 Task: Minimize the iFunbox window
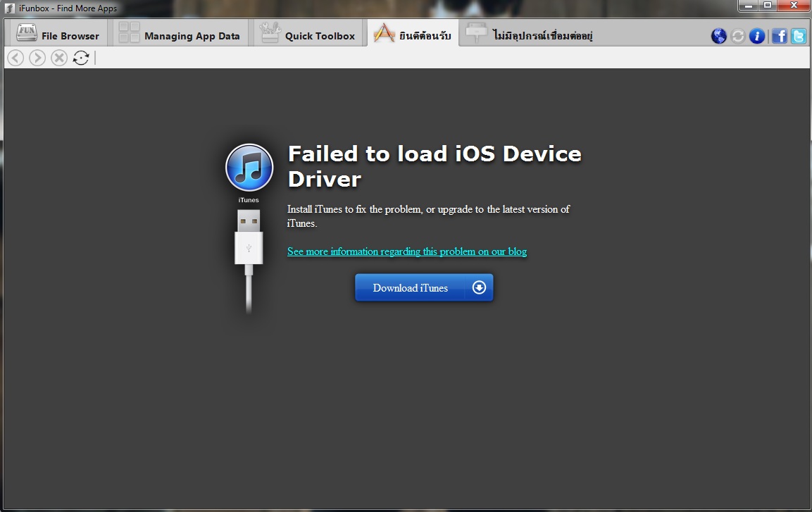[748, 6]
